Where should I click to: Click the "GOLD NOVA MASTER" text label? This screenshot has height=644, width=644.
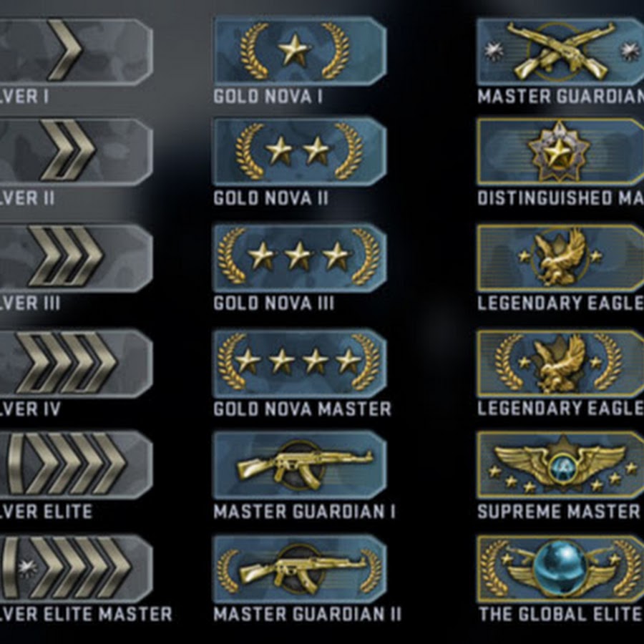(302, 409)
